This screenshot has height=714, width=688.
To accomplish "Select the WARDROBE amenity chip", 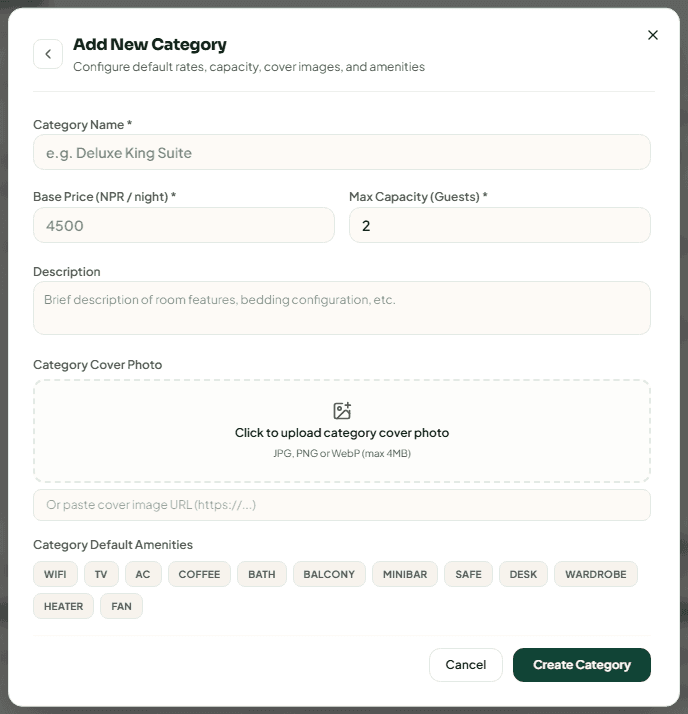I will pos(596,574).
